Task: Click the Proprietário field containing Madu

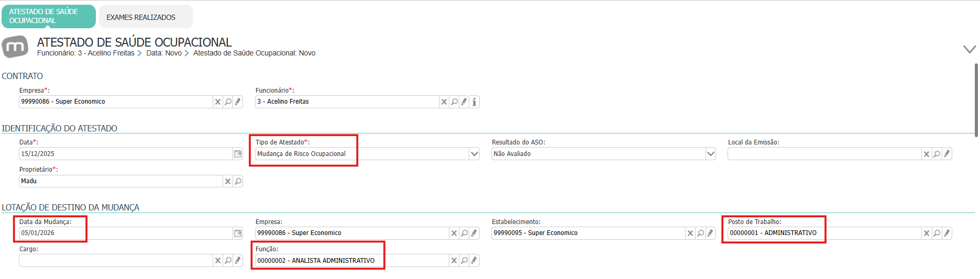Action: [x=121, y=181]
